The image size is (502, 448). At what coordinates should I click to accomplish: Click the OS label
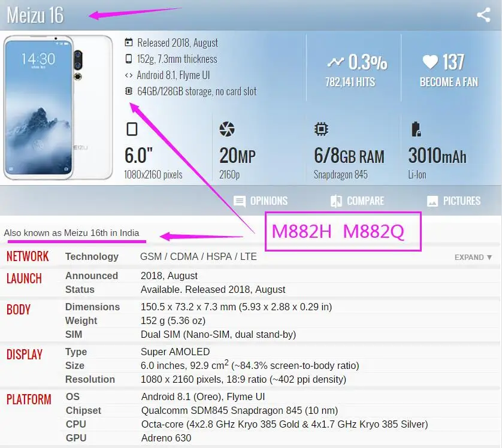coord(72,396)
